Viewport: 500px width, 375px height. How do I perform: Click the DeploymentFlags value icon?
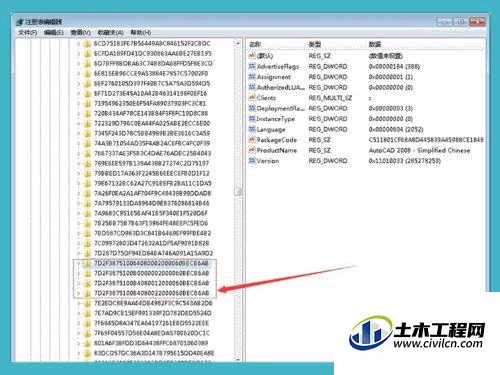click(x=252, y=108)
